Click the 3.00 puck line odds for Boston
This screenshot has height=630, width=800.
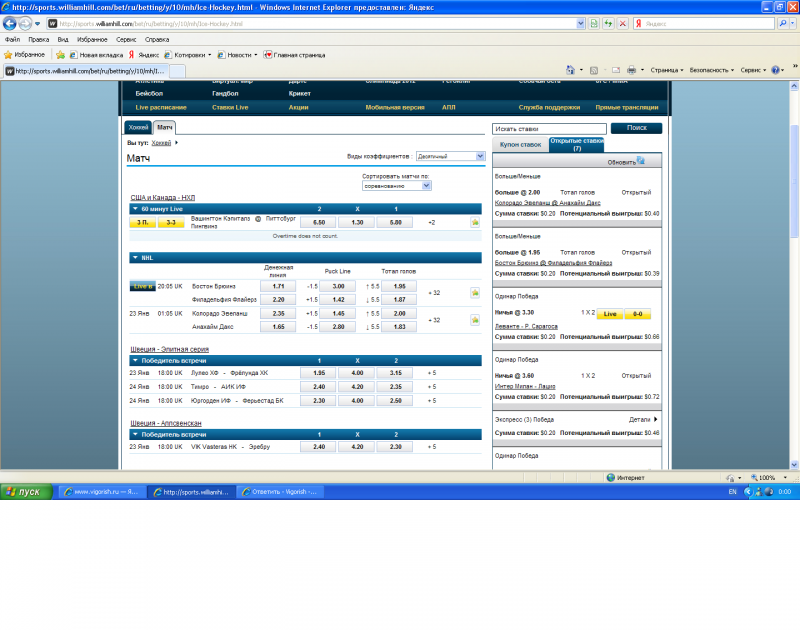[338, 286]
